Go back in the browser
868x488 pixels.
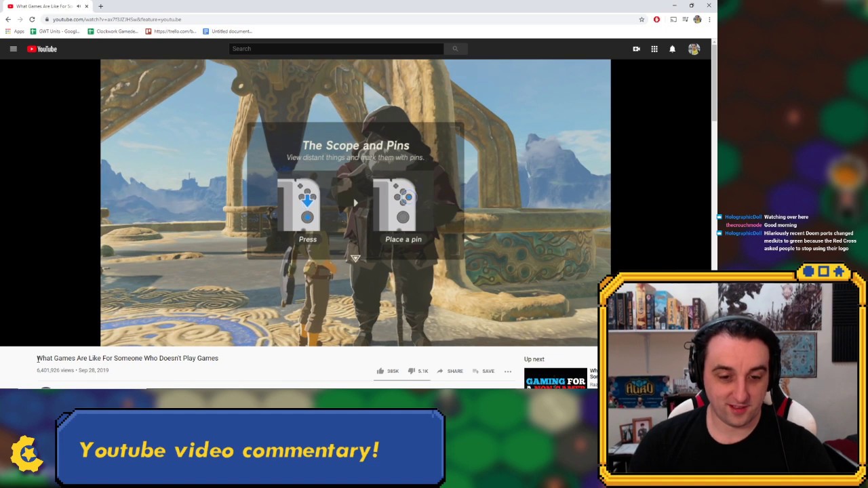click(x=8, y=20)
